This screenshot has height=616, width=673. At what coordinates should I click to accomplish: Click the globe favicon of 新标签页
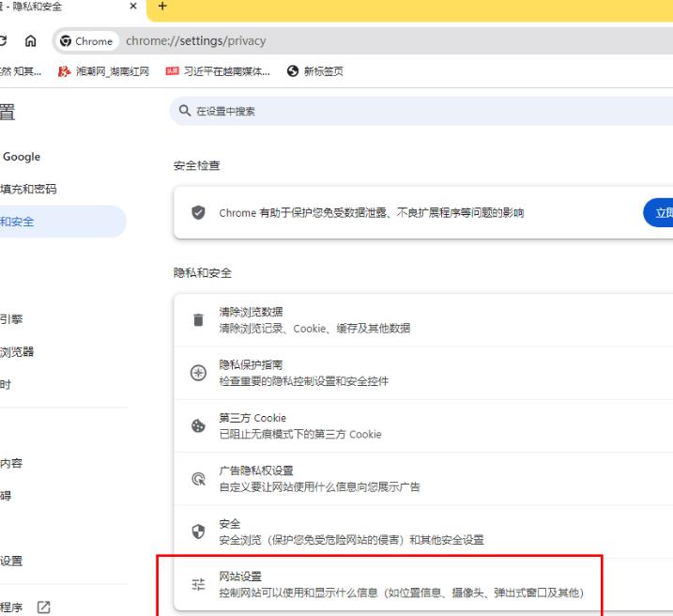[x=293, y=71]
